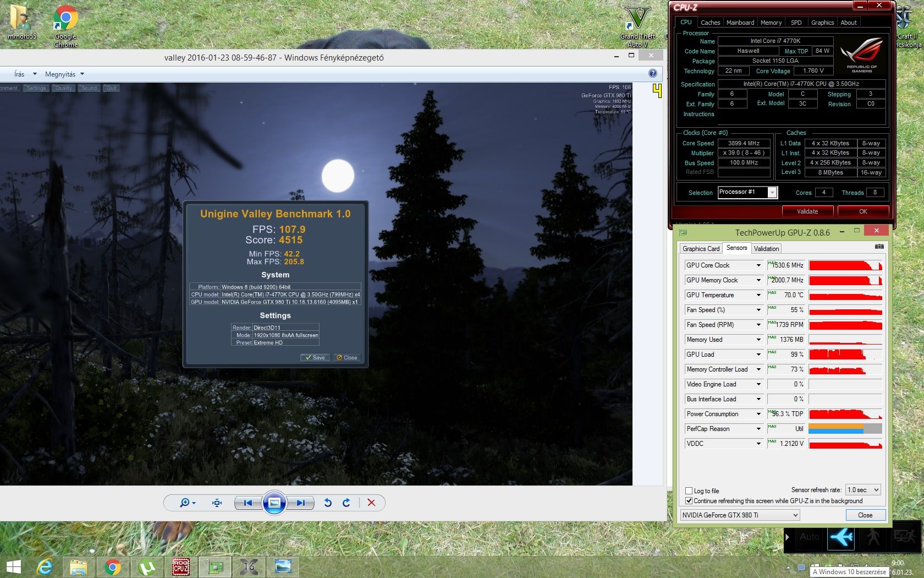Click Close in Valley benchmark dialog
Image resolution: width=924 pixels, height=578 pixels.
tap(346, 357)
